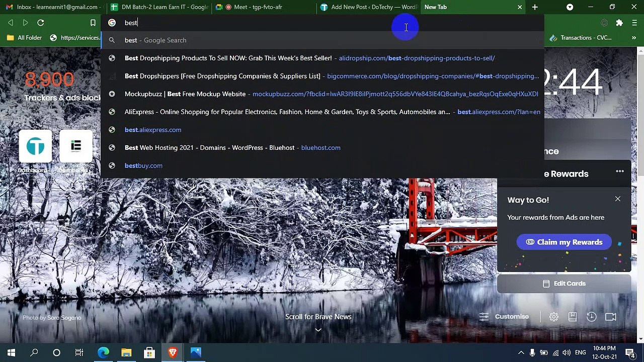
Task: Change the ENG input language
Action: tap(580, 352)
